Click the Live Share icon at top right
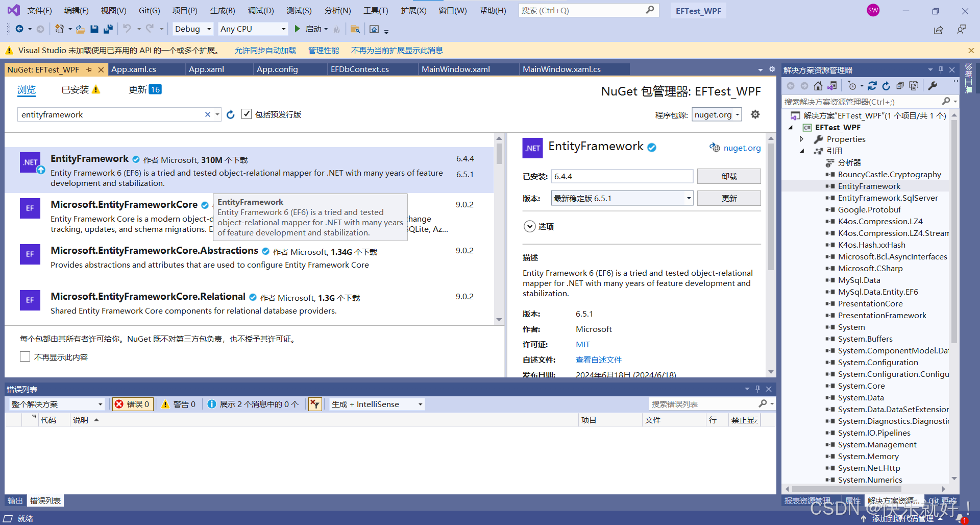The height and width of the screenshot is (525, 980). click(x=938, y=30)
